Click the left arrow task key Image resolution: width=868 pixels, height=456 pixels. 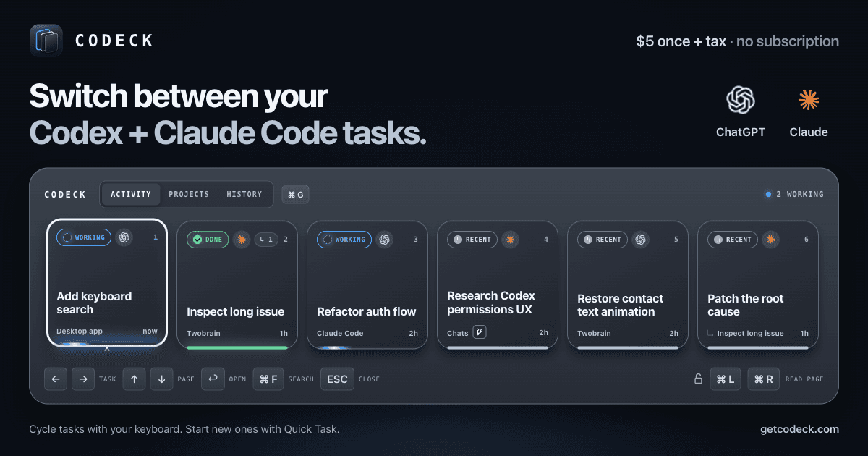(56, 379)
